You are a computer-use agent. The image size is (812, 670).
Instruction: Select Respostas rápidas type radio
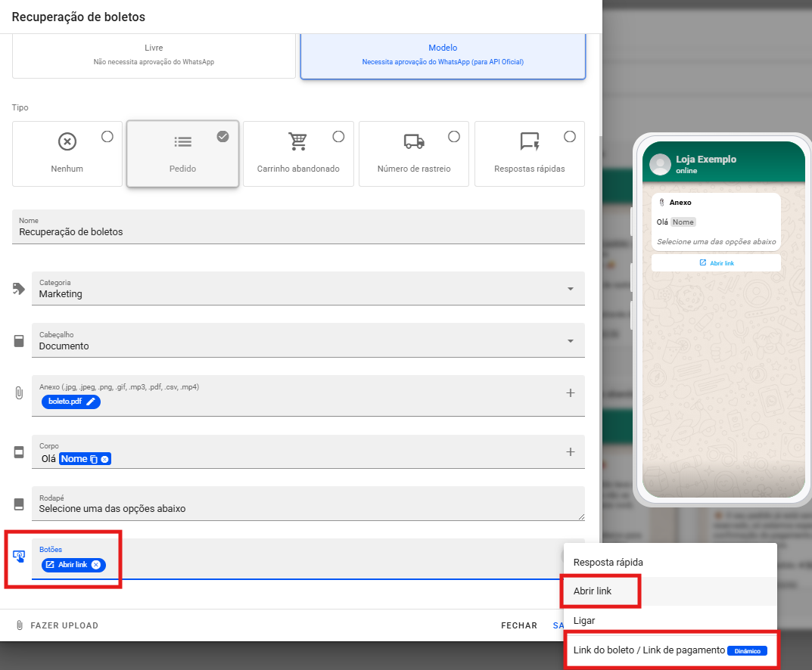(x=570, y=137)
